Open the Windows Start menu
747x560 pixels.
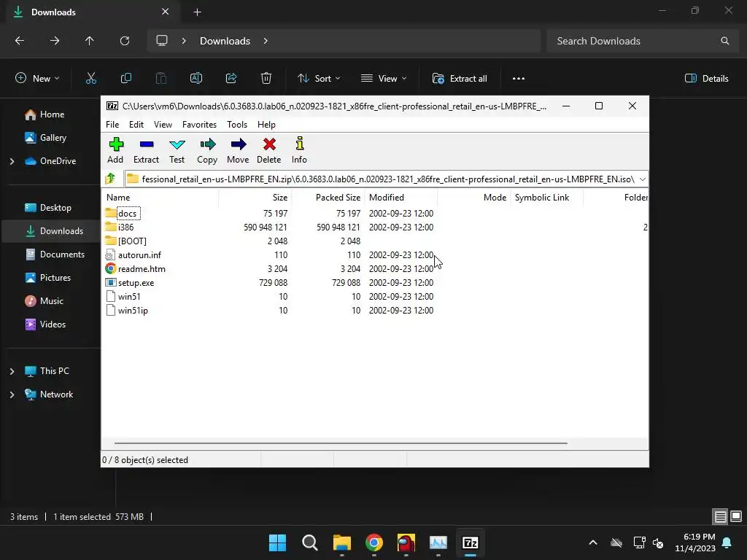pyautogui.click(x=277, y=542)
